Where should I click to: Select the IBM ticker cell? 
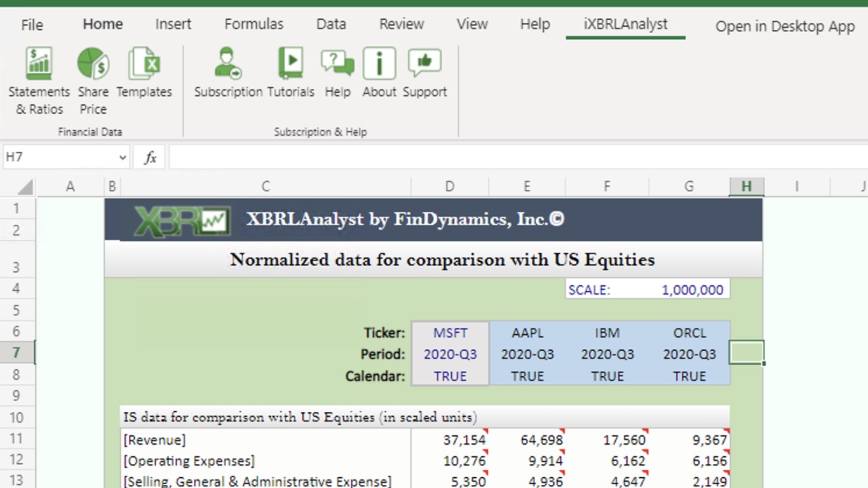tap(607, 333)
